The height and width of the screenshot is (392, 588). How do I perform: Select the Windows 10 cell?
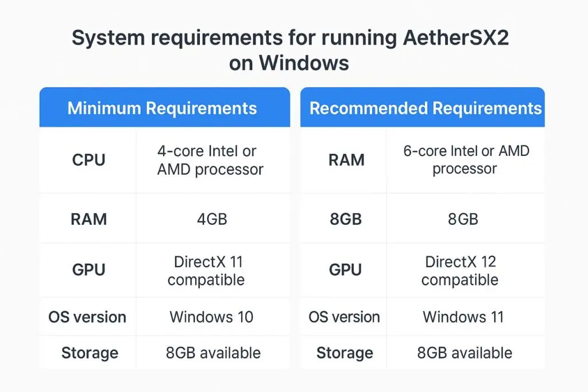coord(211,317)
